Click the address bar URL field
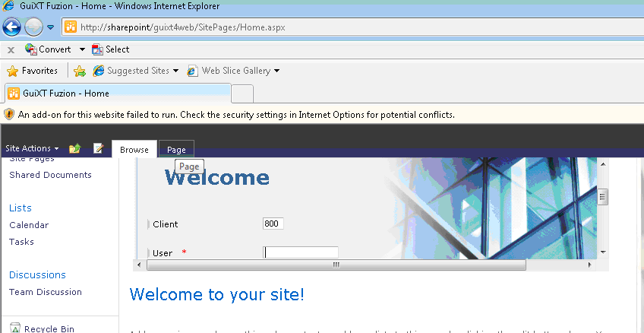Screen dimensions: 644x333 (x=353, y=27)
